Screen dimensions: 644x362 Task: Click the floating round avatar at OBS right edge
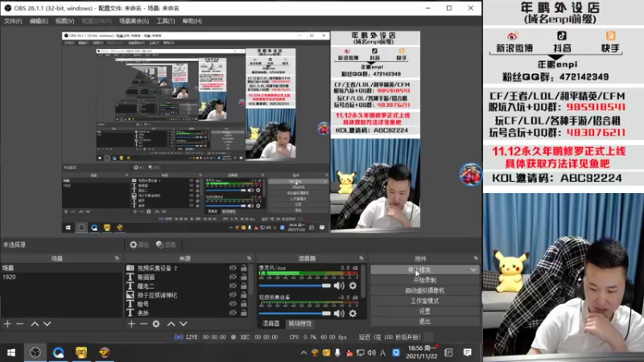pyautogui.click(x=470, y=175)
